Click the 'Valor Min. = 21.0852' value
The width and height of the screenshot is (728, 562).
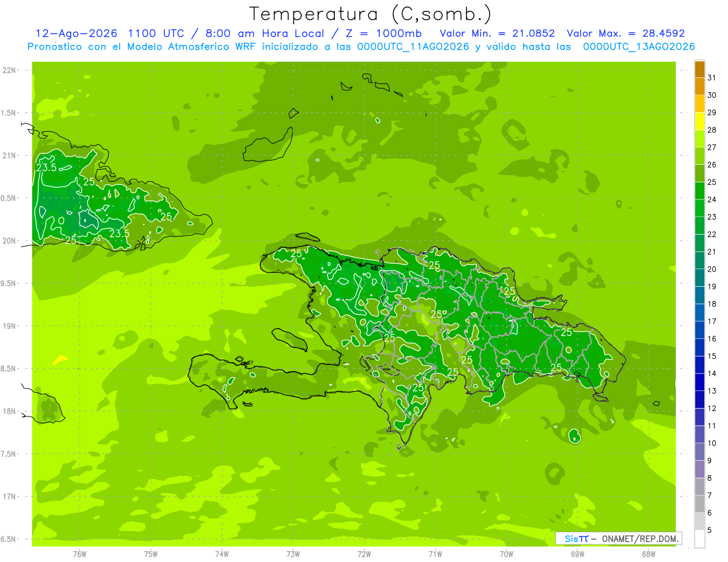497,33
